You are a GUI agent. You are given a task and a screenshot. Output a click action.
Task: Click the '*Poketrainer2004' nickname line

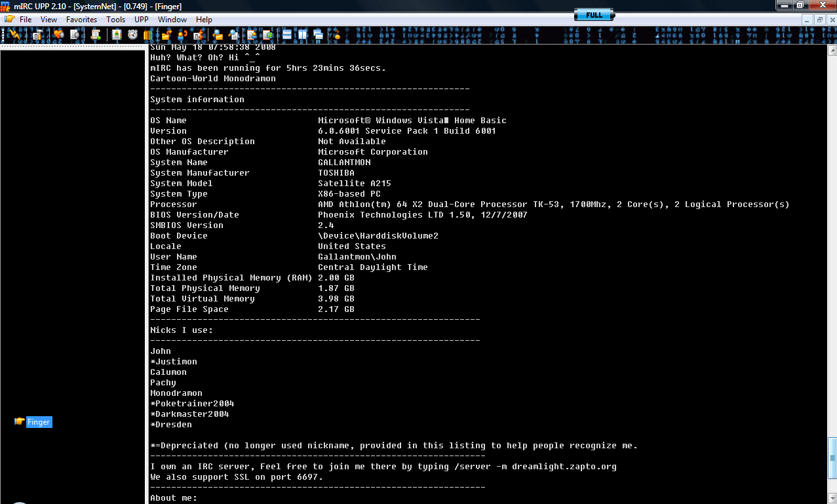(x=192, y=404)
